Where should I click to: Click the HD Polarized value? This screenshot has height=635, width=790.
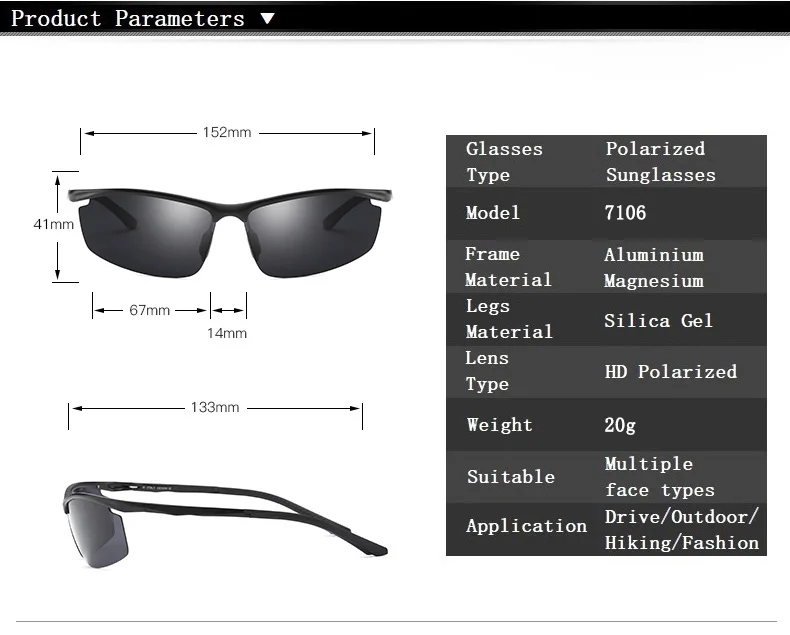[x=671, y=372]
